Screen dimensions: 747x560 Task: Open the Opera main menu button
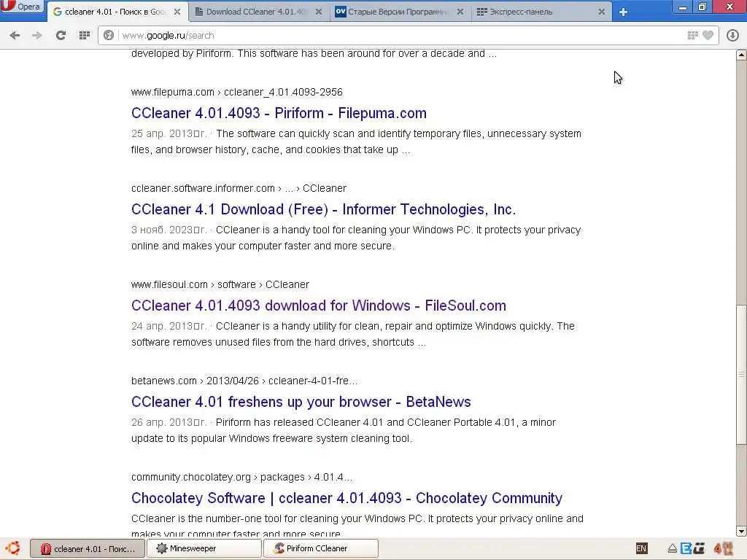pyautogui.click(x=21, y=6)
